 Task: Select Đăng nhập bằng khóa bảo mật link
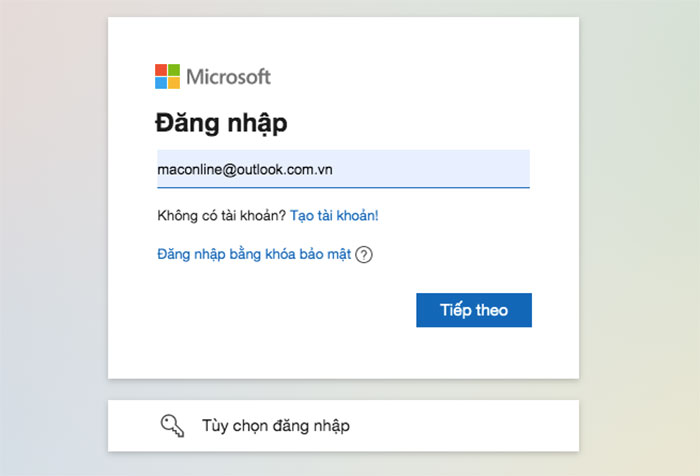coord(254,255)
